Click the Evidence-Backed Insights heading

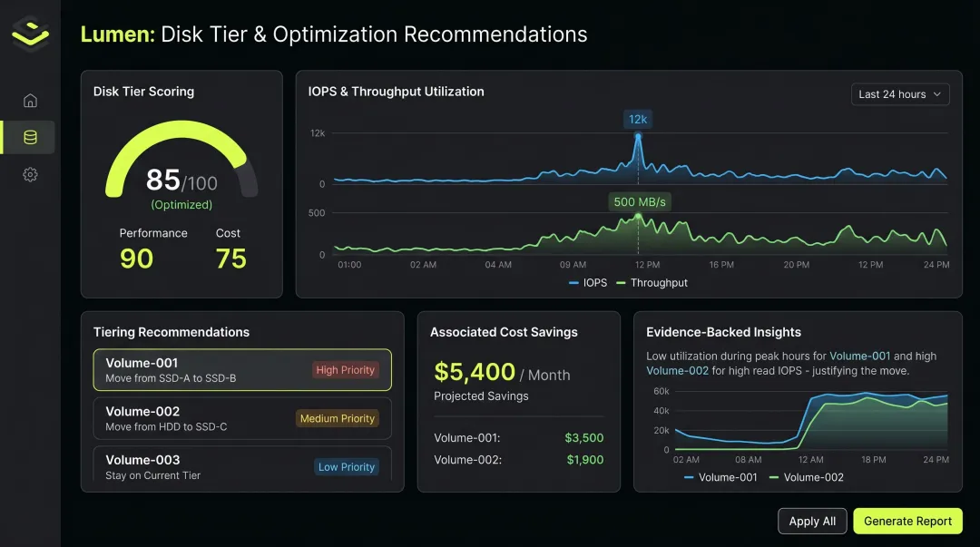(x=723, y=332)
